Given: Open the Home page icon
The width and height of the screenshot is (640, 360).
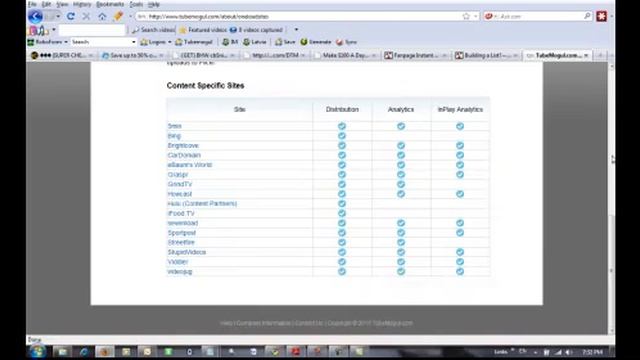Looking at the screenshot, I should (102, 16).
